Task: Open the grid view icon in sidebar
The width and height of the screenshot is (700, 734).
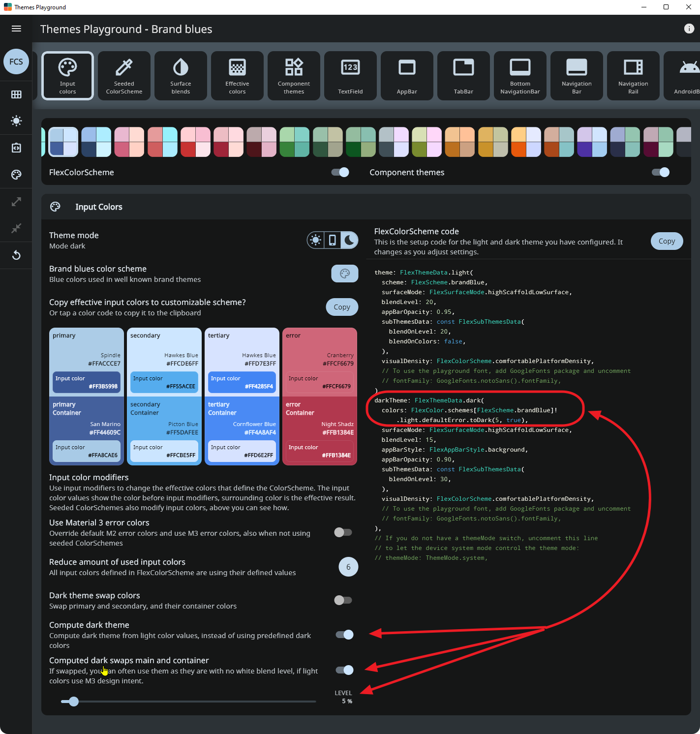Action: pos(16,94)
